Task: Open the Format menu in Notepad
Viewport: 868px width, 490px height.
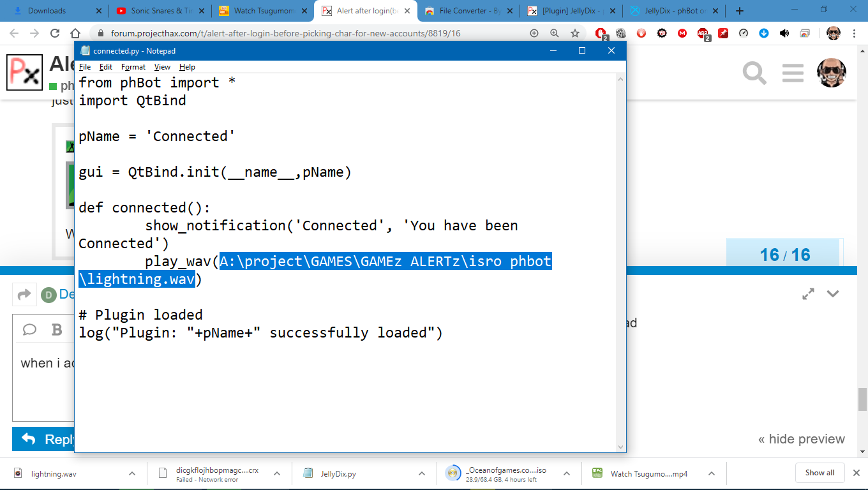Action: pyautogui.click(x=133, y=67)
